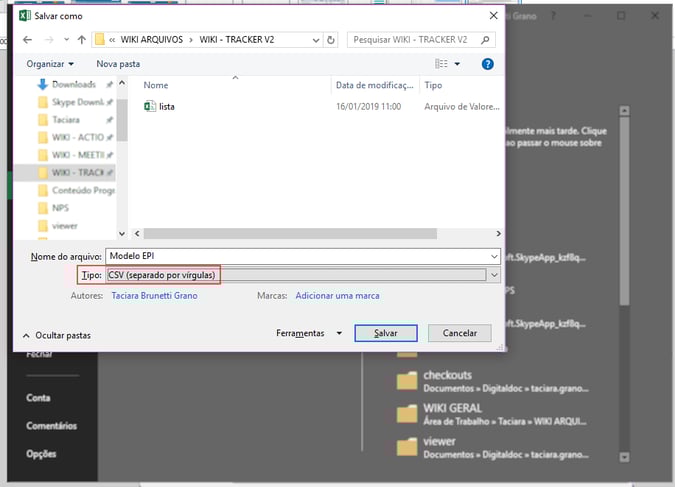This screenshot has width=675, height=487.
Task: Sort by Data de modificação column
Action: [x=374, y=85]
